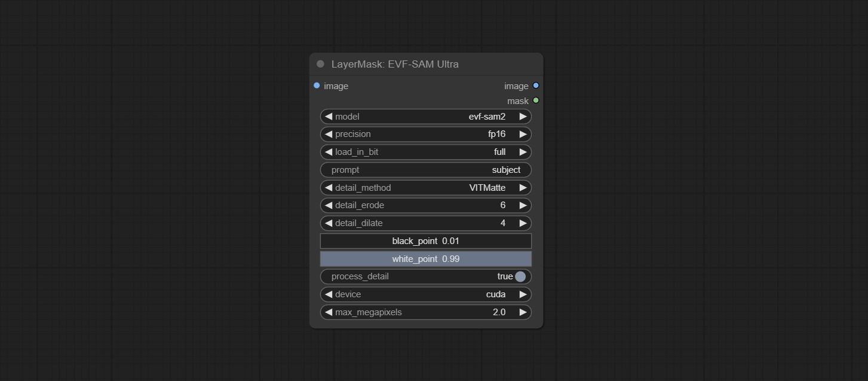The image size is (868, 381).
Task: Click the image output connector dot
Action: click(x=536, y=86)
